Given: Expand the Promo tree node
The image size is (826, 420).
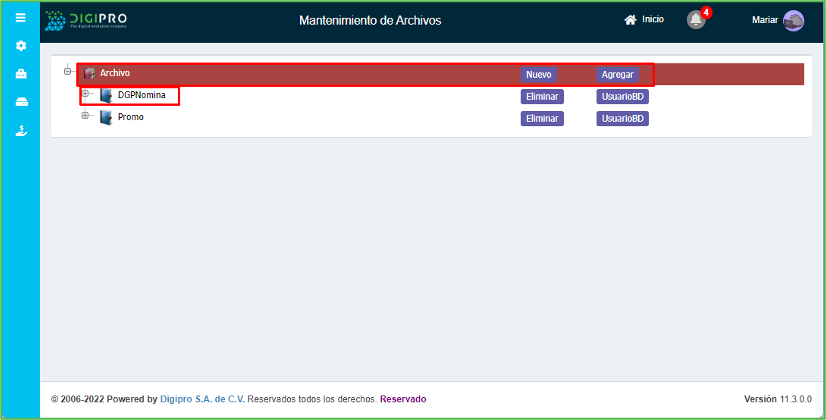Looking at the screenshot, I should pos(86,116).
